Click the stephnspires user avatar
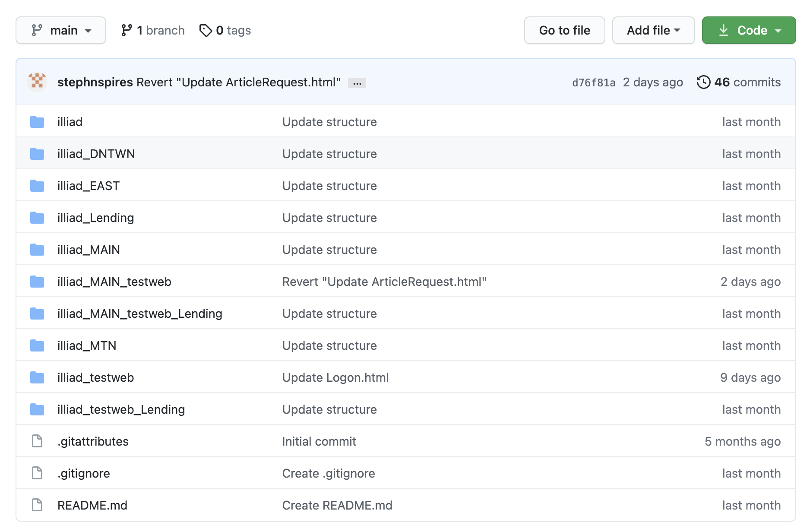The width and height of the screenshot is (810, 532). pyautogui.click(x=37, y=82)
